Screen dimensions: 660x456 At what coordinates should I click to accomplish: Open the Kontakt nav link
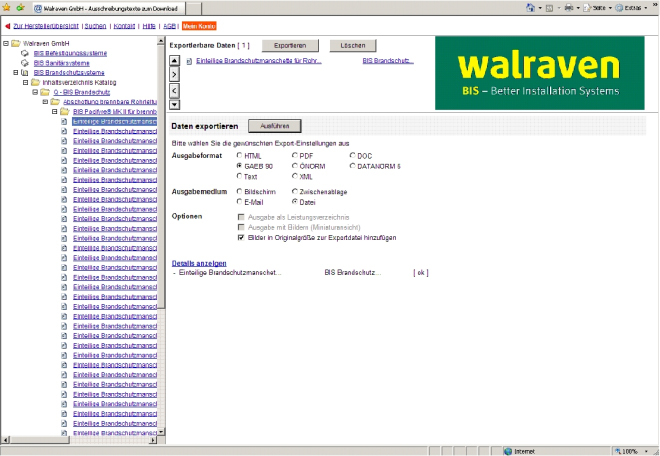click(124, 26)
